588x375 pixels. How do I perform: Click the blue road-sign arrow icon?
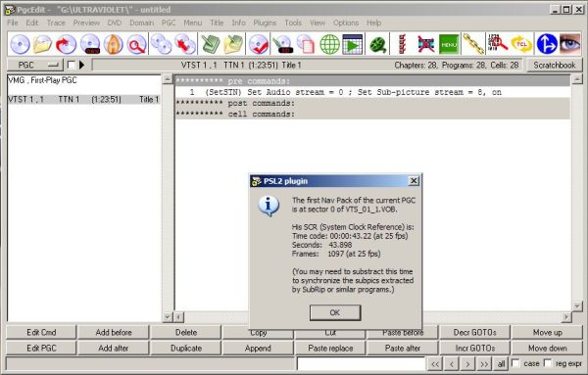(x=547, y=44)
